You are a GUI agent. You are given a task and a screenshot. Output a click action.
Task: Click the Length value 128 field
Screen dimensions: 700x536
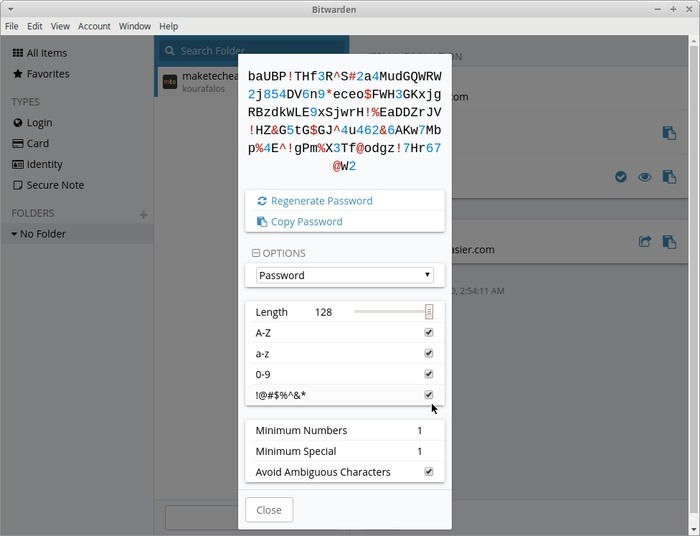pyautogui.click(x=324, y=312)
